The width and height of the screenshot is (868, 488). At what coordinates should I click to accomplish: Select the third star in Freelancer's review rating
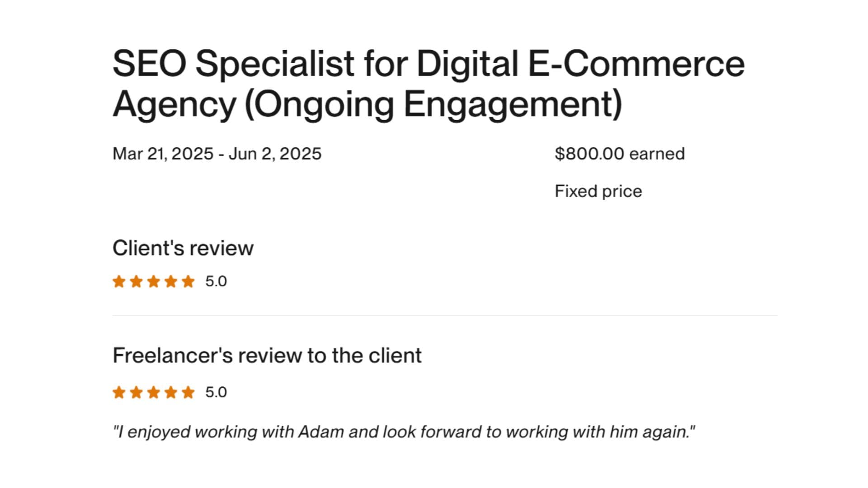(x=154, y=392)
